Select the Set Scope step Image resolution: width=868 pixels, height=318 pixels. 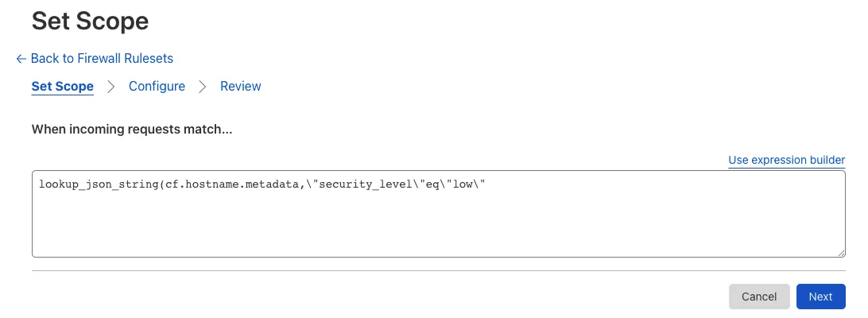(62, 87)
